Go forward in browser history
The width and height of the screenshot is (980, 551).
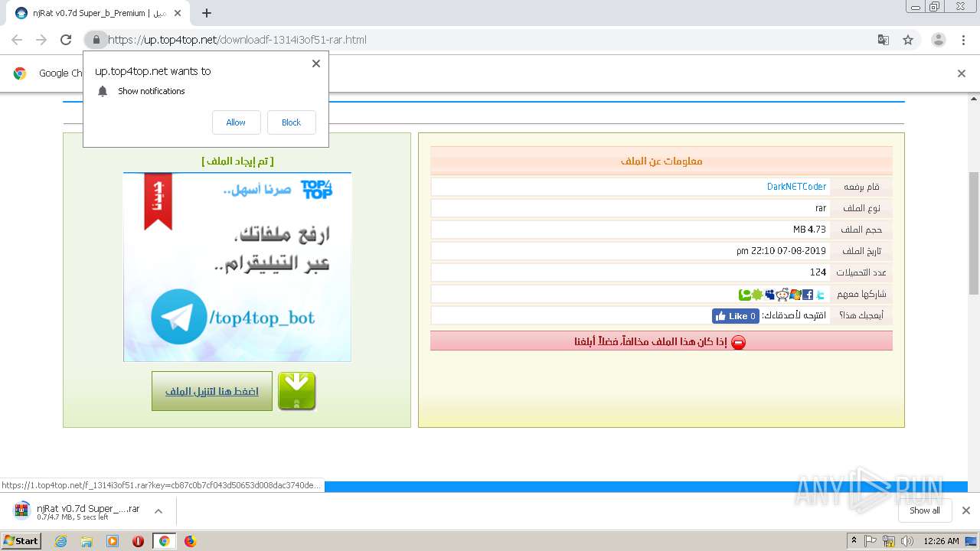click(x=41, y=40)
